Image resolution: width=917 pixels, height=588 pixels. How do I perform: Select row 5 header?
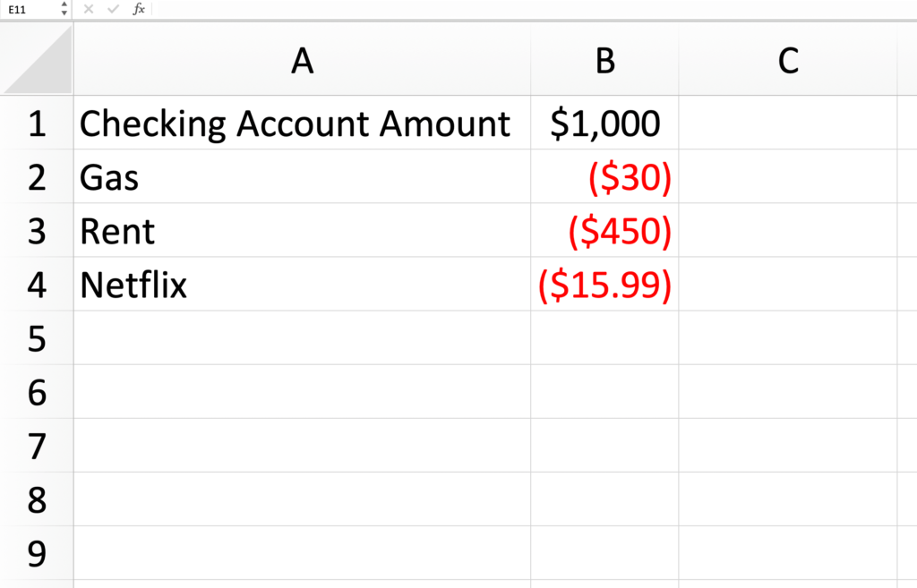pos(37,337)
